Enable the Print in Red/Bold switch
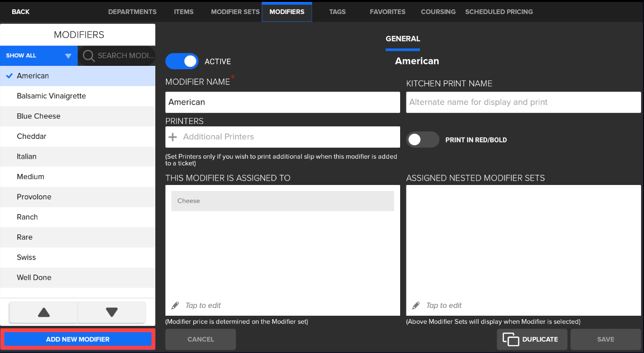This screenshot has height=353, width=644. point(422,140)
